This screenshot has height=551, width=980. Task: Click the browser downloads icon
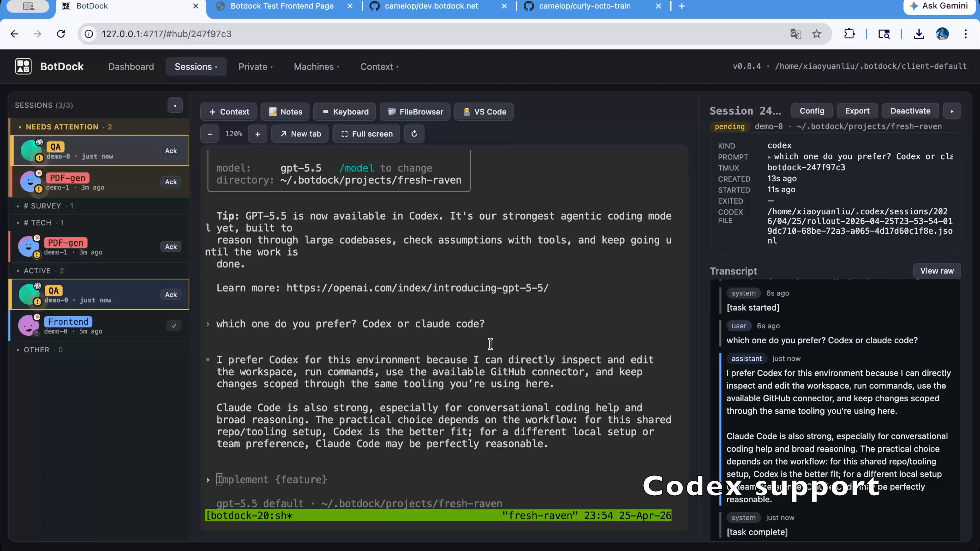tap(919, 33)
